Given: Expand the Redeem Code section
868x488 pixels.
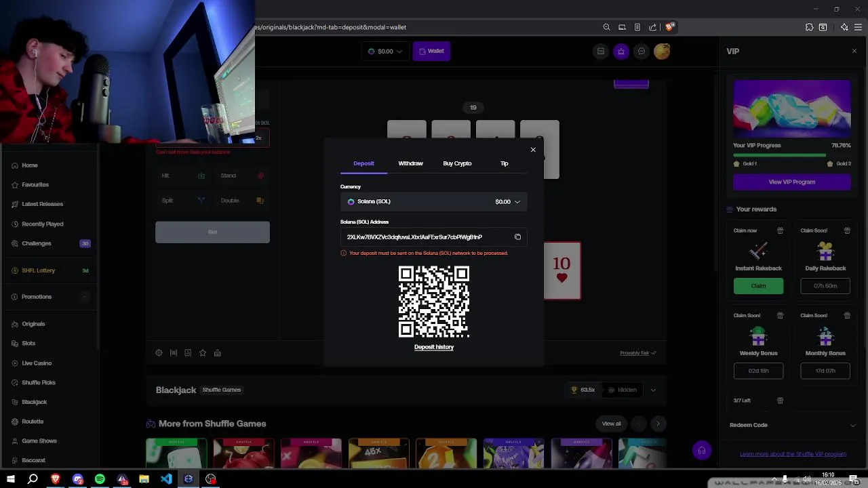Looking at the screenshot, I should 792,425.
